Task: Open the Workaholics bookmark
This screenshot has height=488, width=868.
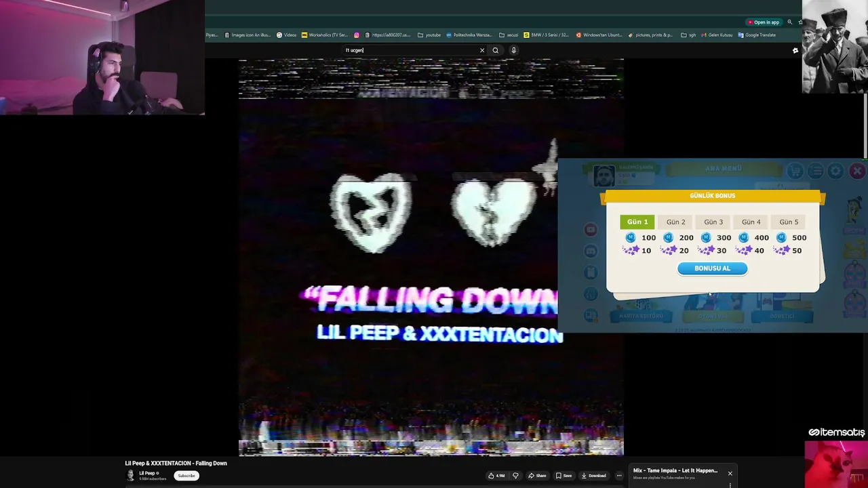Action: (x=324, y=35)
